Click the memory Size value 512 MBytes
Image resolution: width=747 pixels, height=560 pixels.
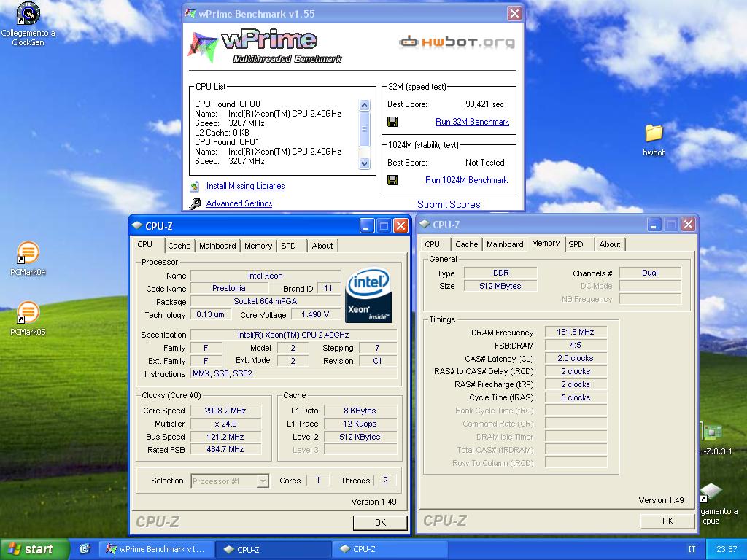[x=500, y=286]
